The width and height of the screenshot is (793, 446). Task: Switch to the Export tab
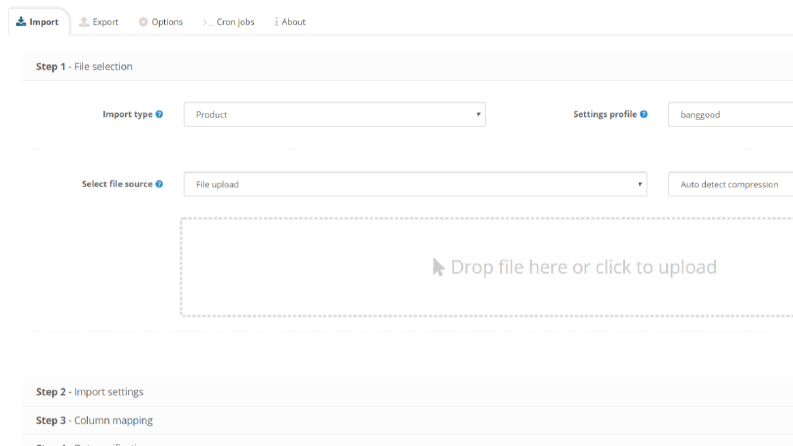point(99,22)
